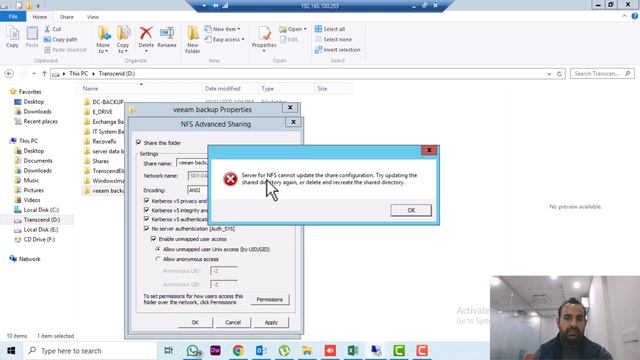This screenshot has height=360, width=640.
Task: Click the Cut scissors icon
Action: tap(47, 29)
